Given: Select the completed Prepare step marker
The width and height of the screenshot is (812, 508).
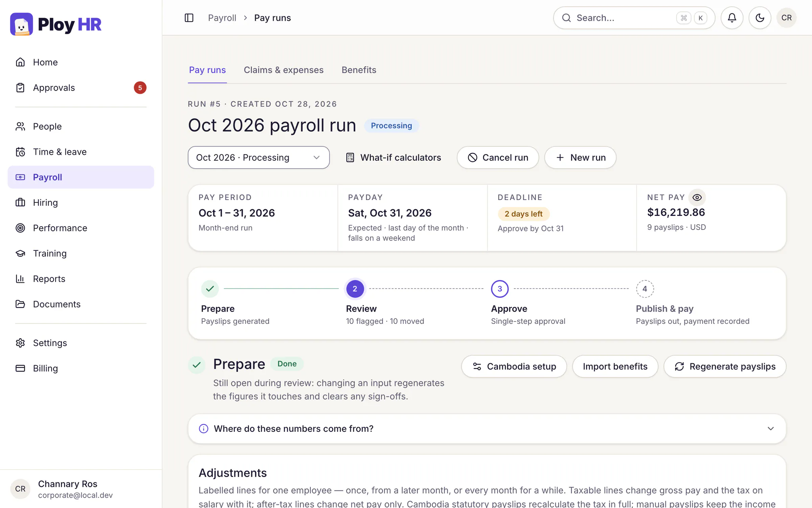Looking at the screenshot, I should (x=210, y=289).
